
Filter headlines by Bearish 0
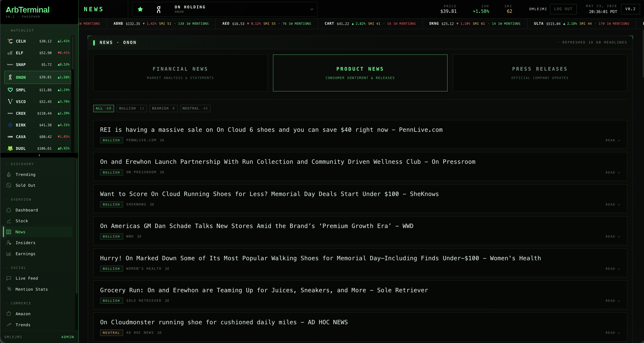click(163, 108)
